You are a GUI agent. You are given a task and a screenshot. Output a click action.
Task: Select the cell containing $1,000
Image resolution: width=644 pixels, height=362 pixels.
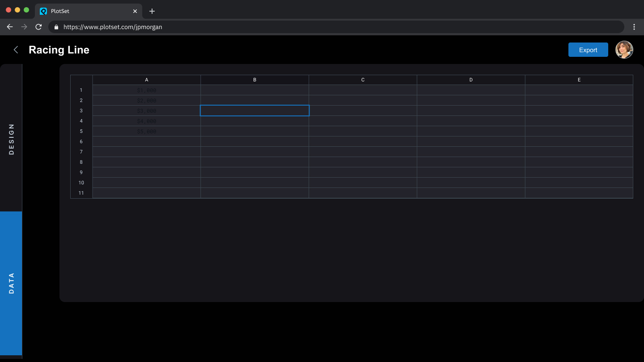pyautogui.click(x=146, y=89)
